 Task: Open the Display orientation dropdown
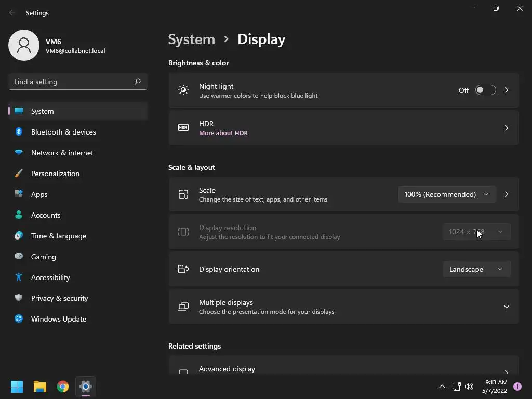[x=476, y=269]
